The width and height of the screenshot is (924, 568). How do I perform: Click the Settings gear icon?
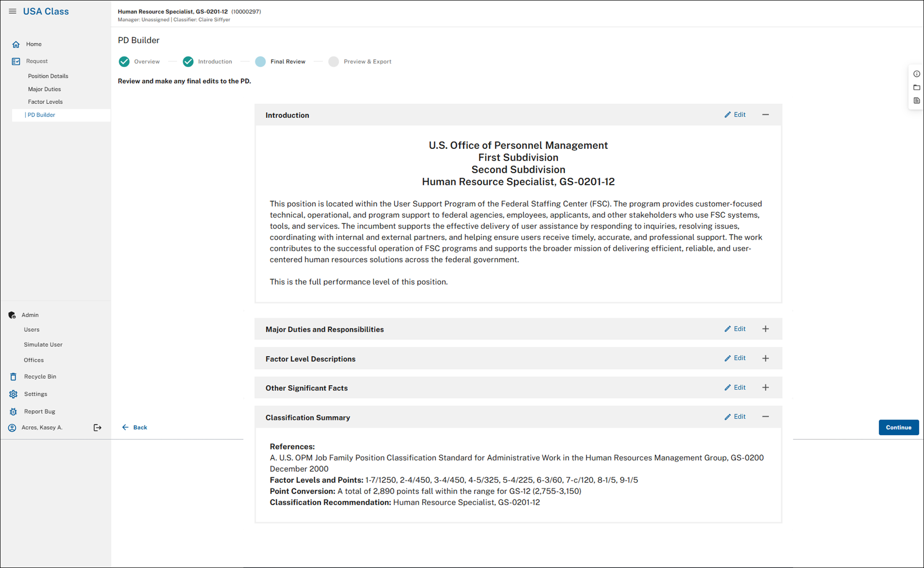coord(13,394)
